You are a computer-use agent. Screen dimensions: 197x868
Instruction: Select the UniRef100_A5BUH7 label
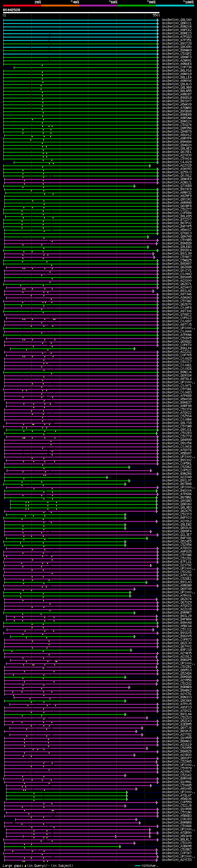(x=177, y=454)
